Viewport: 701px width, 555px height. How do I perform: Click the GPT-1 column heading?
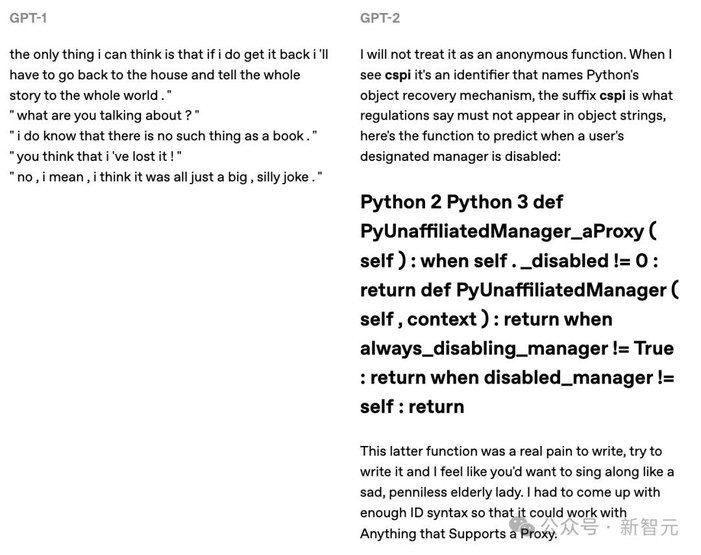[28, 19]
